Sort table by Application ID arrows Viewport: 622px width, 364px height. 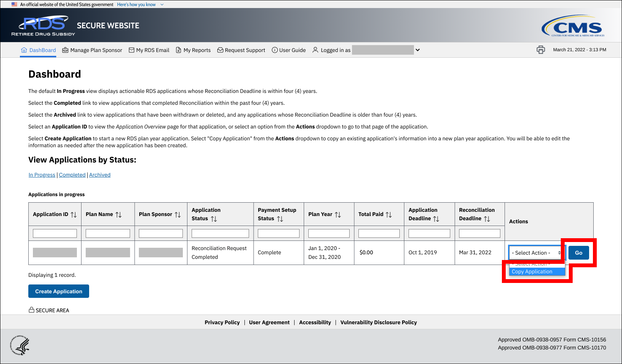click(x=74, y=214)
